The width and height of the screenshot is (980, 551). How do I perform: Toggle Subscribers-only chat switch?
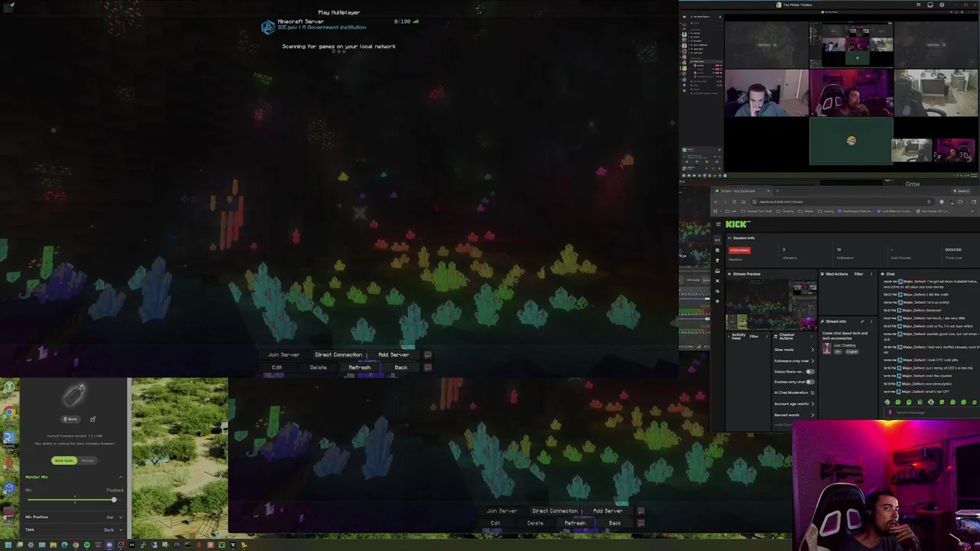[810, 371]
